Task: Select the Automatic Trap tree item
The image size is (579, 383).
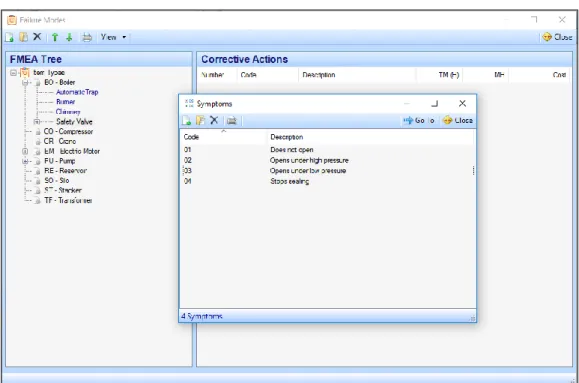Action: point(77,92)
